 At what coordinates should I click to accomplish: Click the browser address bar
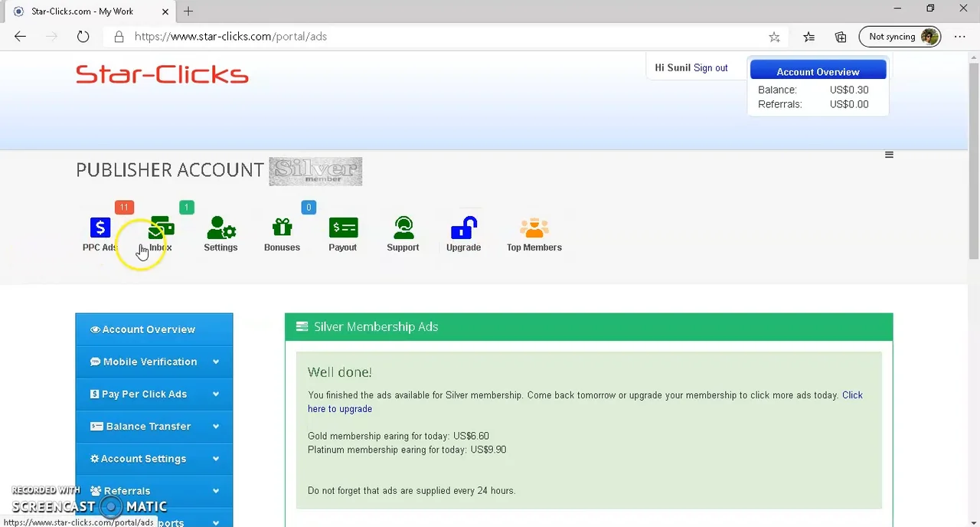(444, 37)
